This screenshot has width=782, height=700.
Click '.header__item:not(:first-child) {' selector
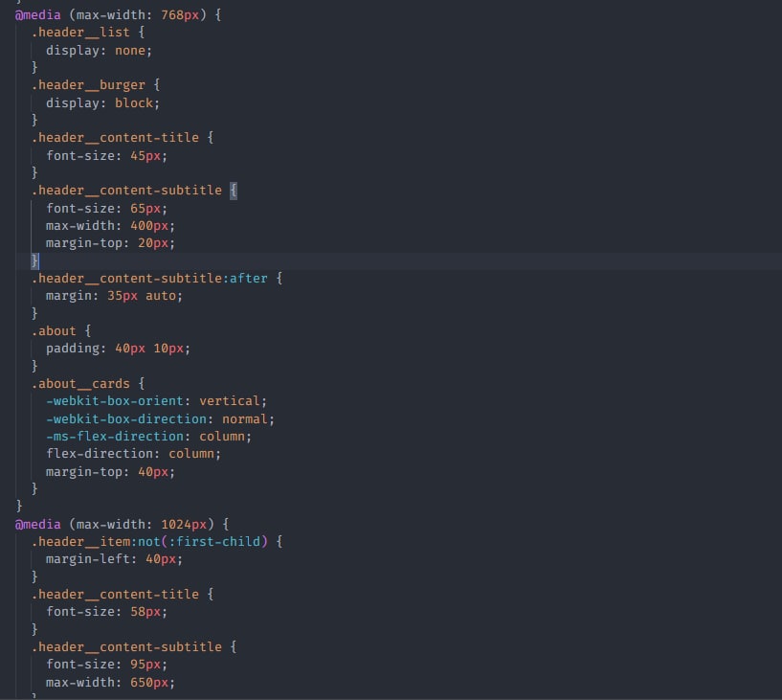coord(157,542)
